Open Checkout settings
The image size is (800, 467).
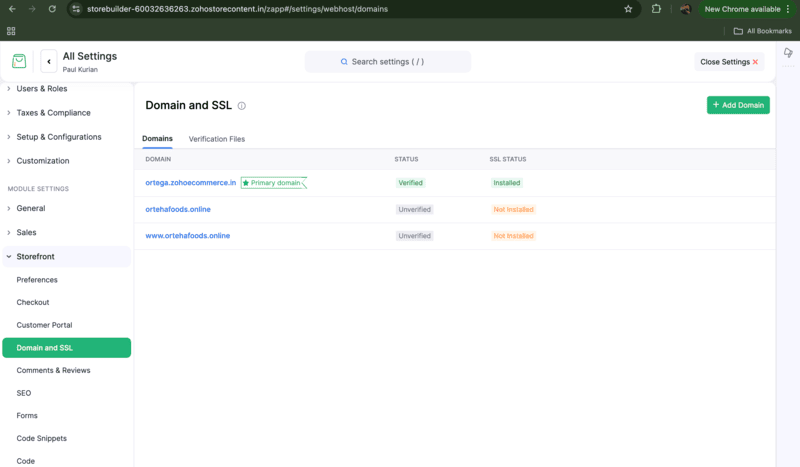33,302
